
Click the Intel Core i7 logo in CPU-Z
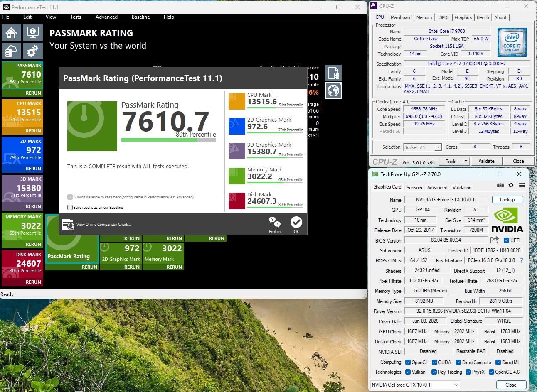512,42
